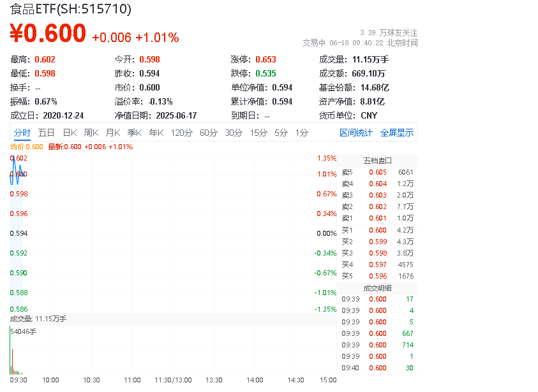This screenshot has width=538, height=392.
Task: Open the 月K monthly chart view
Action: tap(114, 133)
